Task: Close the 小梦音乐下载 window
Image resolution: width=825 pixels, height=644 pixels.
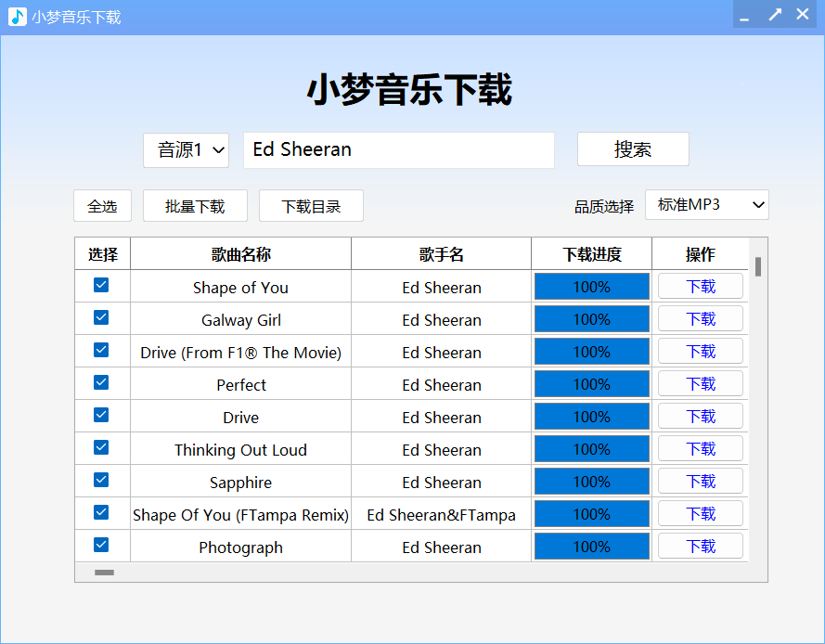Action: point(803,14)
